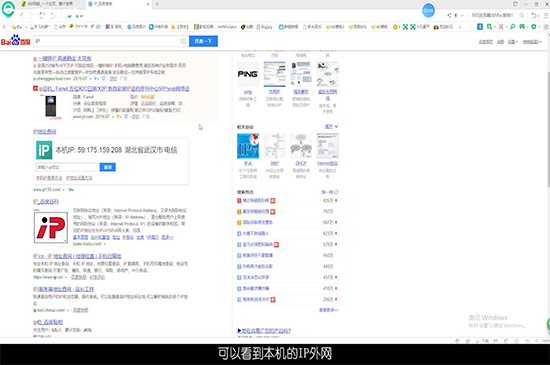The image size is (550, 365).
Task: Click the red X extension icon
Action: [501, 27]
